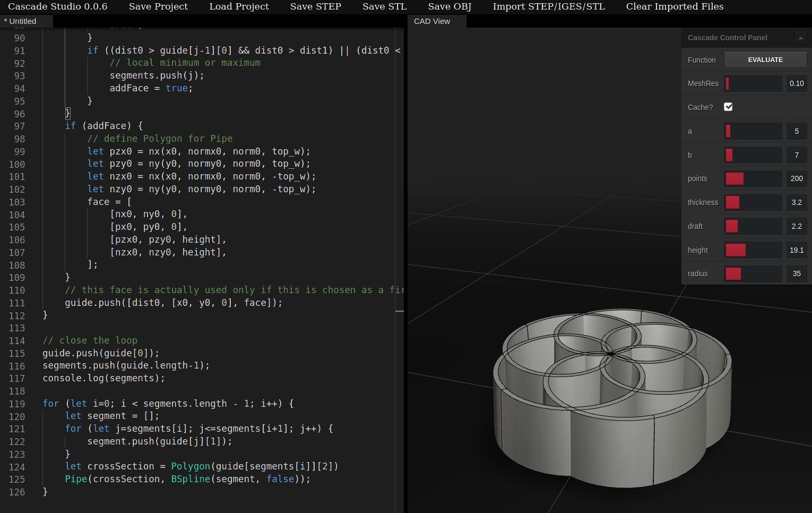Click Clear Imported Files
812x513 pixels.
675,6
